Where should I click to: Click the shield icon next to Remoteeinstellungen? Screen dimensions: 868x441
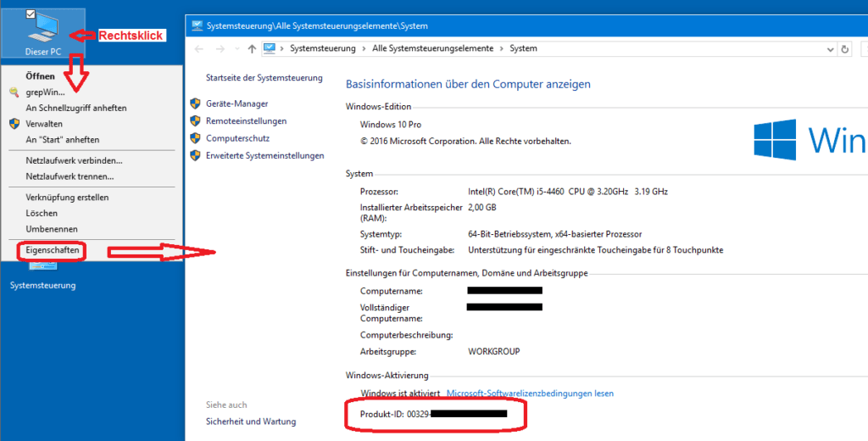(x=195, y=120)
